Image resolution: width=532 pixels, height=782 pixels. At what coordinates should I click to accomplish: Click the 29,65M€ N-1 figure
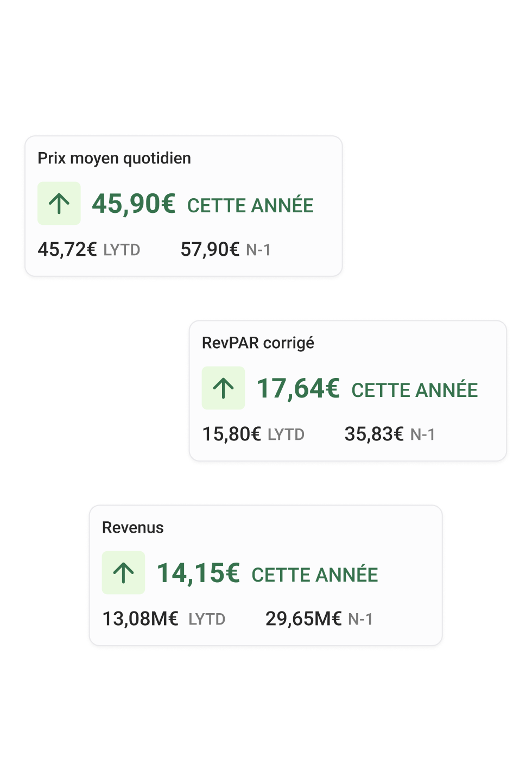303,619
